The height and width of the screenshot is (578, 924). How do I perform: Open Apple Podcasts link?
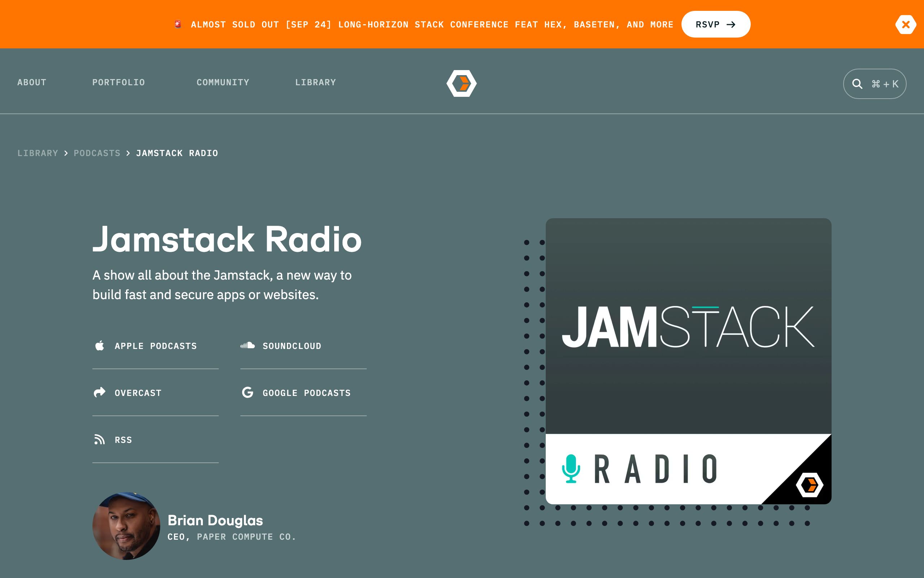tap(156, 346)
